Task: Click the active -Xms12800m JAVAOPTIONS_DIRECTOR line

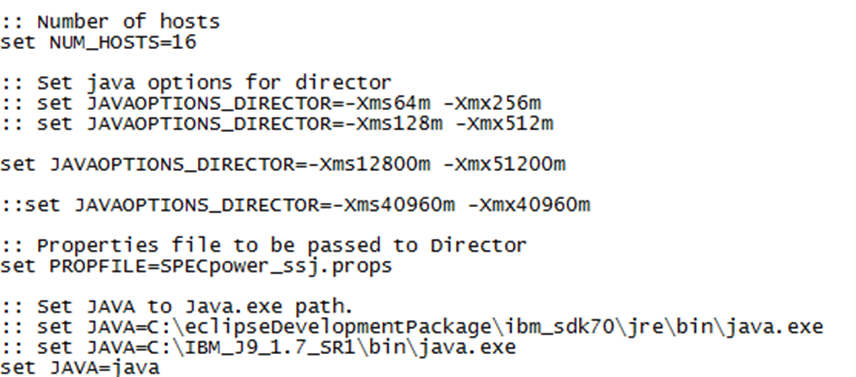Action: 283,164
